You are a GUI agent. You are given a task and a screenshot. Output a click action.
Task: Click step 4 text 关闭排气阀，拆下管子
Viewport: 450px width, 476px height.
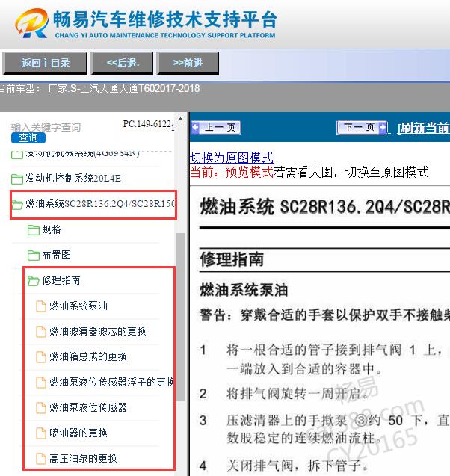click(x=298, y=465)
